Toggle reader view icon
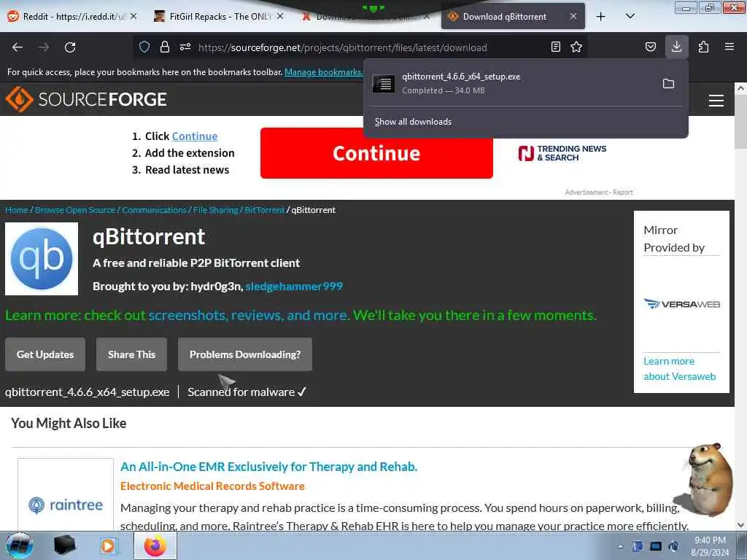The image size is (747, 560). (555, 47)
